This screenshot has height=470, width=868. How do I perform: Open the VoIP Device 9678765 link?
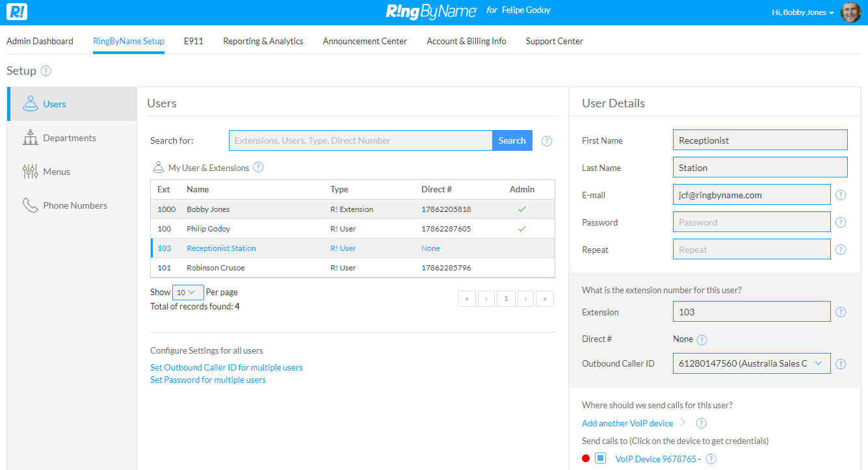tap(655, 459)
